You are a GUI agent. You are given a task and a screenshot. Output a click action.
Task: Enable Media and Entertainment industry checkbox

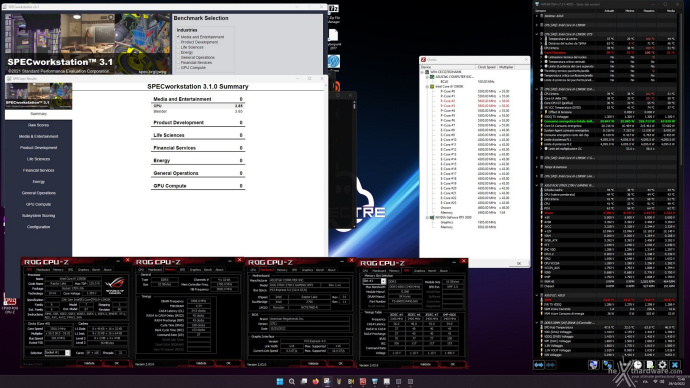pos(178,37)
